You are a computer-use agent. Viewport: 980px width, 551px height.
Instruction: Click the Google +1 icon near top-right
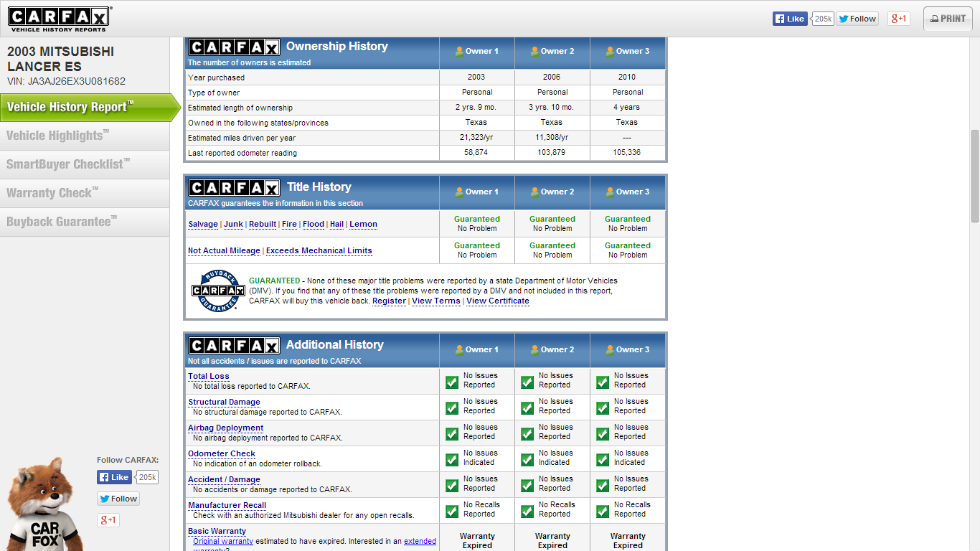[899, 18]
